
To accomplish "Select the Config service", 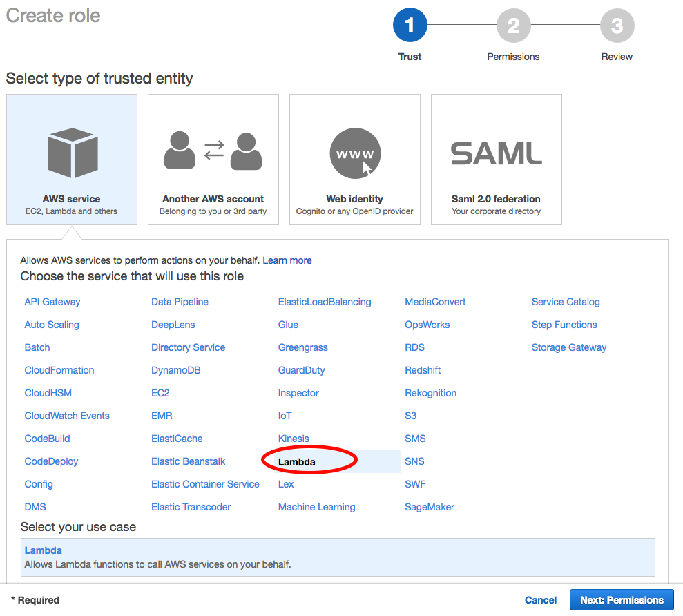I will coord(39,484).
